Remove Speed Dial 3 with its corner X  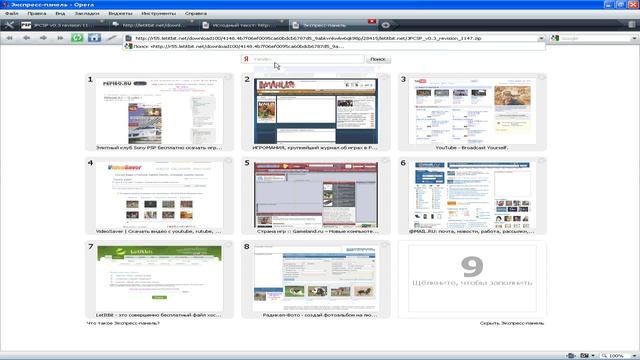541,77
